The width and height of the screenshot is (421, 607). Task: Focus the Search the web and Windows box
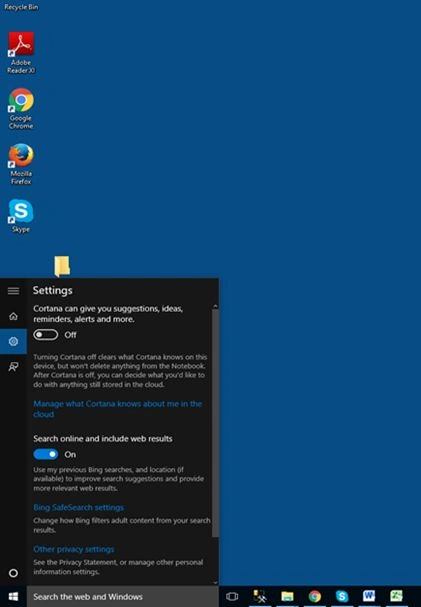(x=123, y=597)
